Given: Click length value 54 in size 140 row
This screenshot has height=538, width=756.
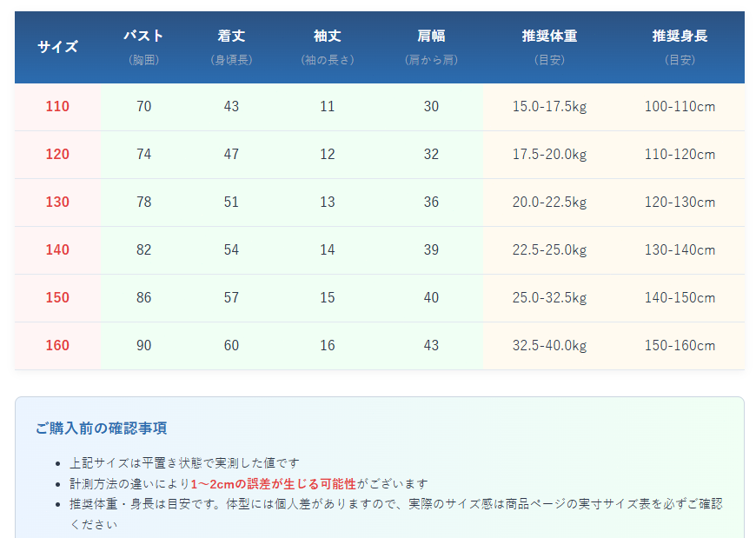Looking at the screenshot, I should pos(231,249).
